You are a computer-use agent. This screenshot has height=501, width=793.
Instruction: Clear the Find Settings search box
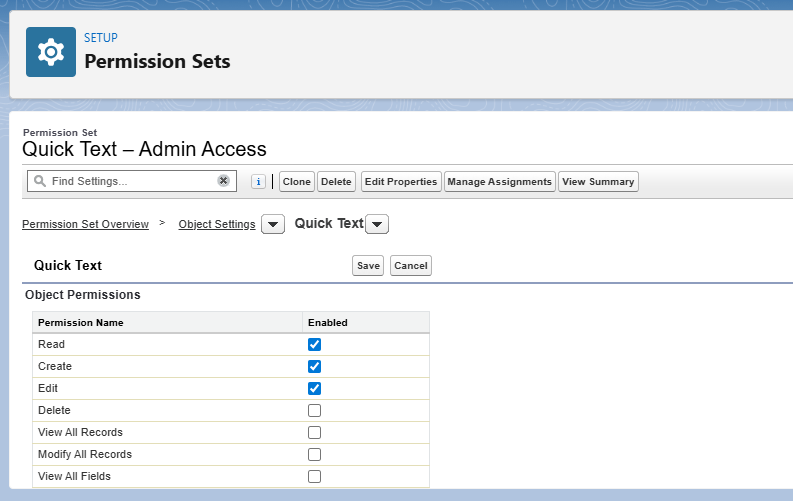coord(224,181)
